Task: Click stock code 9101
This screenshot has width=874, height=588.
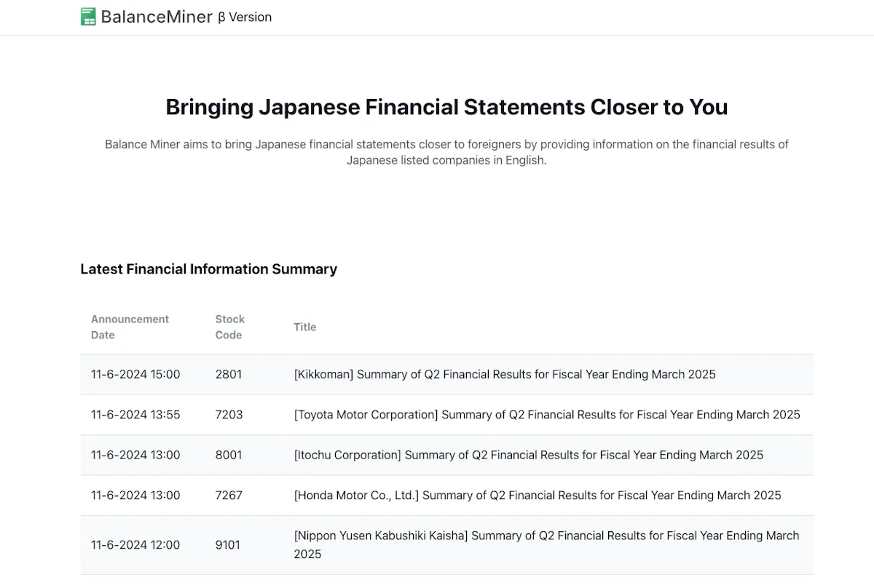Action: pyautogui.click(x=227, y=545)
